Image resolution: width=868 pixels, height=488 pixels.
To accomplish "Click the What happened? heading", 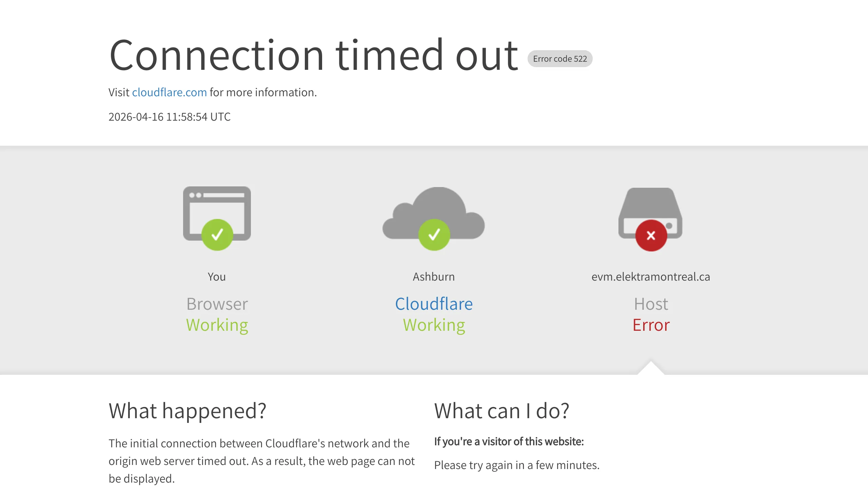I will (x=187, y=411).
